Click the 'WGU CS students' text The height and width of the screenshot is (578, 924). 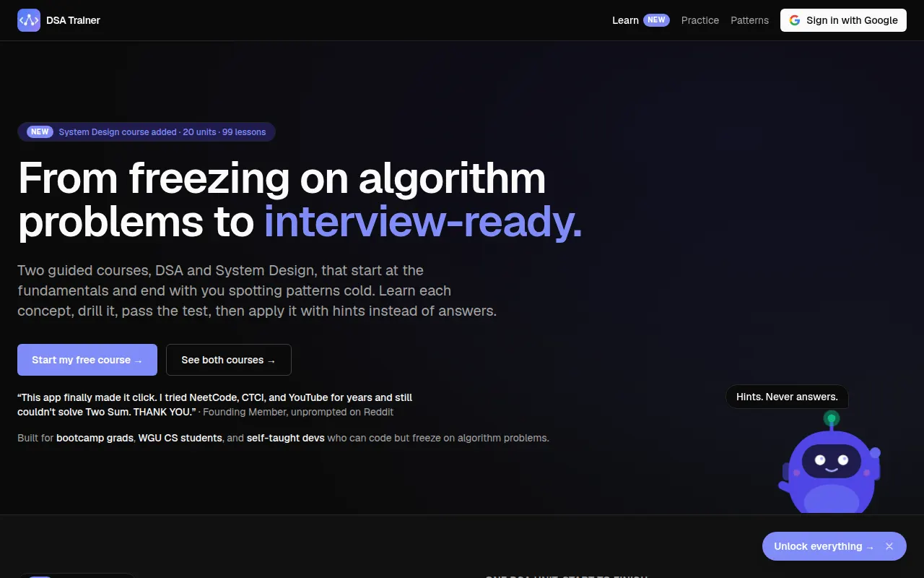[180, 438]
